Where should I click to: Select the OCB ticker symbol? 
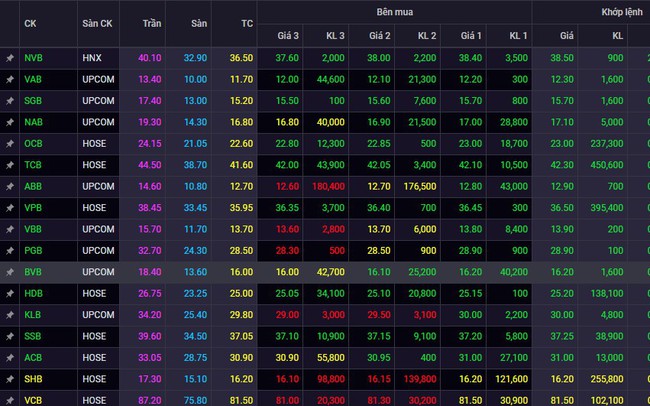coord(33,143)
